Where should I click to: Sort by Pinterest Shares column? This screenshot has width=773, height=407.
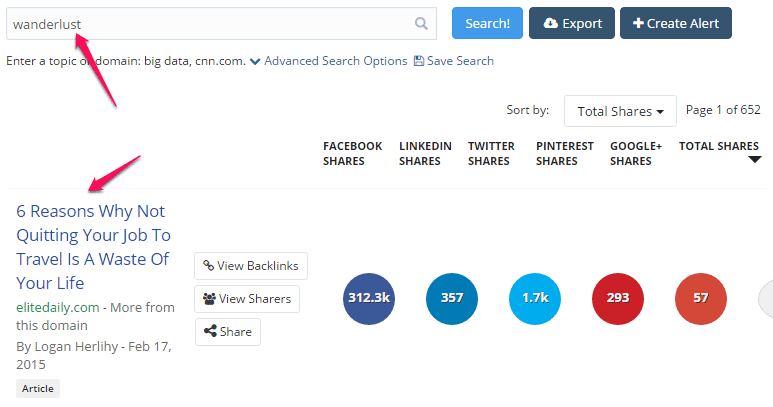[565, 154]
